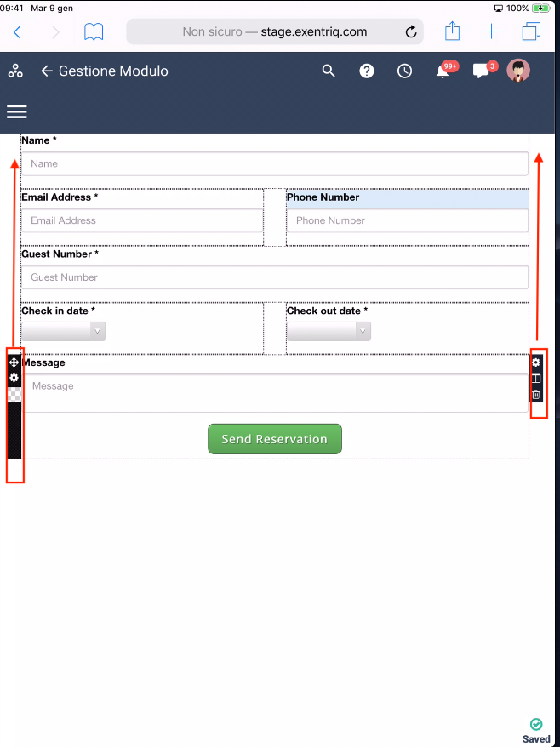Open the search magnifier in header
Screen dimensions: 560x747
pos(329,71)
